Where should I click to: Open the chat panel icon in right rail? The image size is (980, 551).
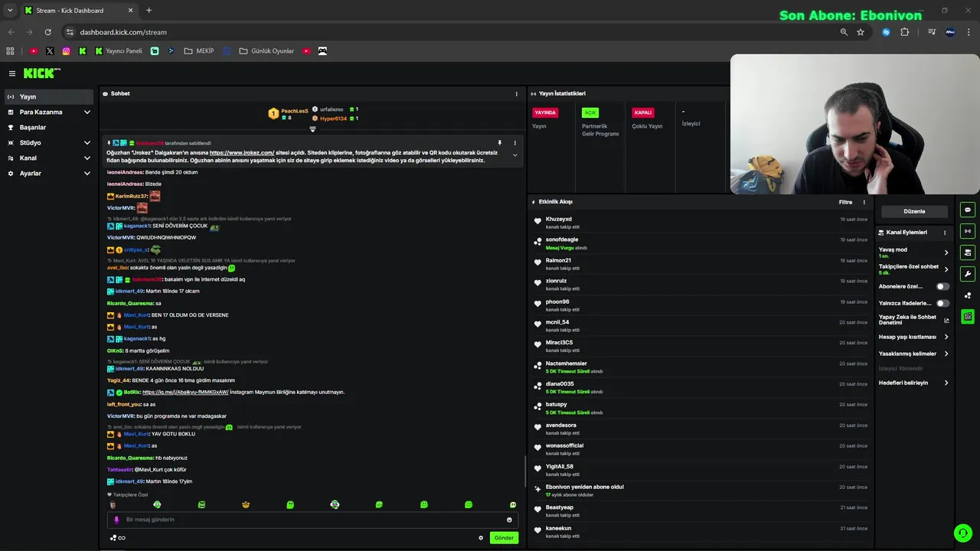tap(968, 210)
